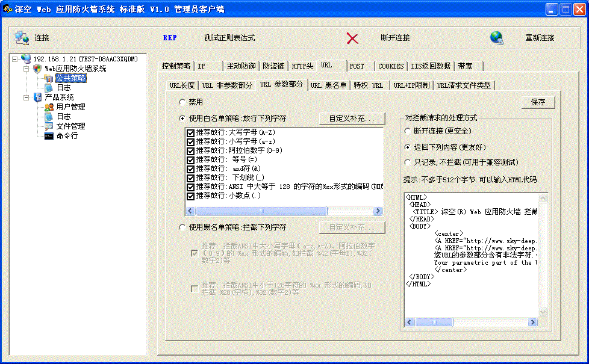
Task: Open the HTTP头 tab
Action: pos(302,66)
